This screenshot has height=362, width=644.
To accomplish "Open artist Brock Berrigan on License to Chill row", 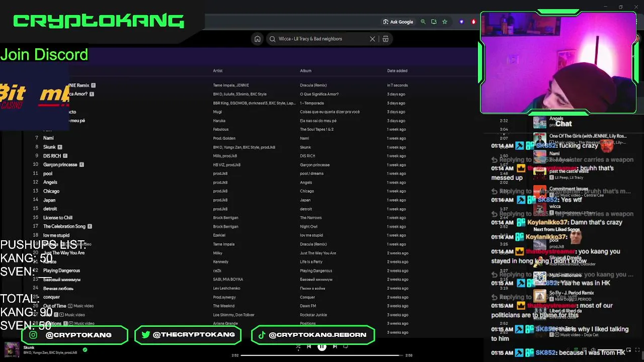I will tap(225, 218).
